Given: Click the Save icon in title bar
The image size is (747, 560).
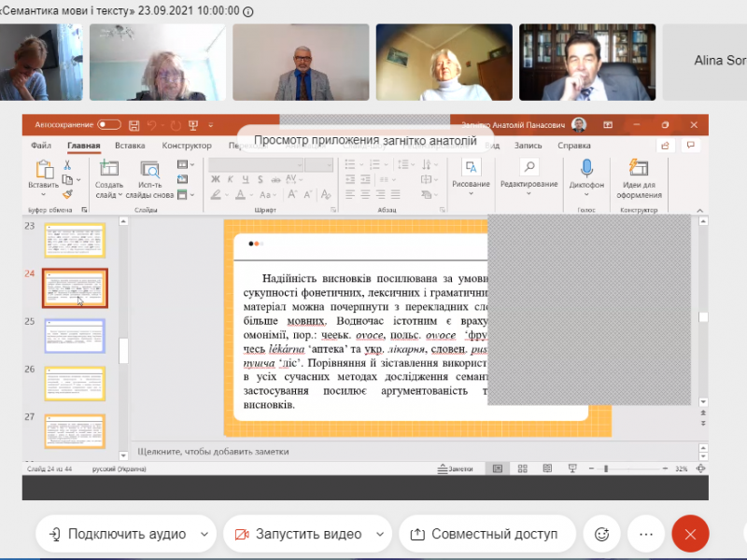Looking at the screenshot, I should click(x=134, y=125).
